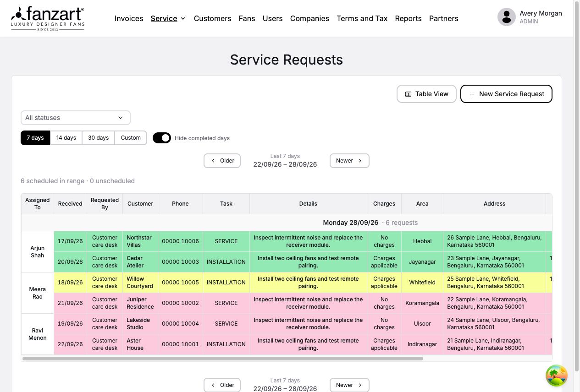The width and height of the screenshot is (580, 392).
Task: Open the Willow Courtyard customer cell
Action: [x=140, y=283]
